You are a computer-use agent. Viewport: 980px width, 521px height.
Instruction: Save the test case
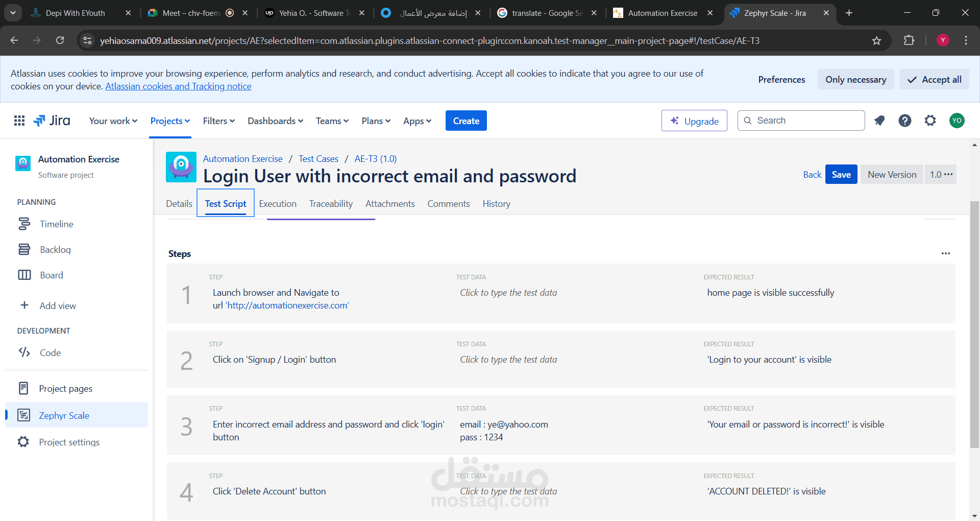pyautogui.click(x=841, y=174)
